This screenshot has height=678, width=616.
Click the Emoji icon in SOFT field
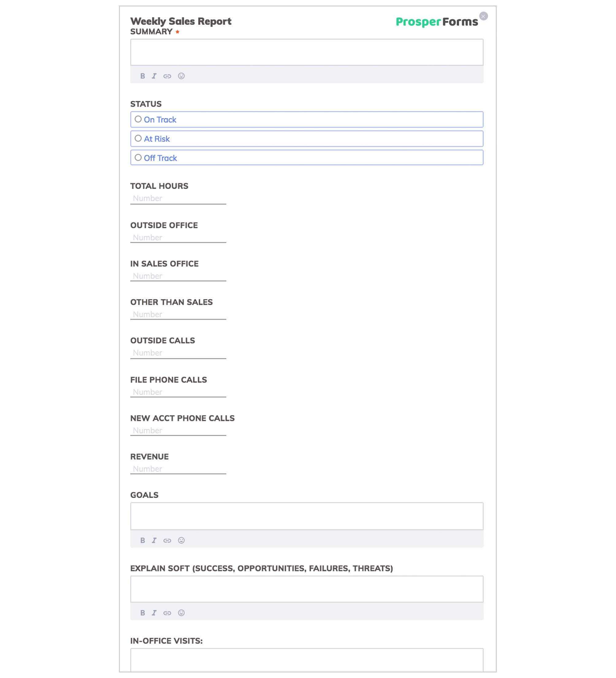pyautogui.click(x=181, y=612)
